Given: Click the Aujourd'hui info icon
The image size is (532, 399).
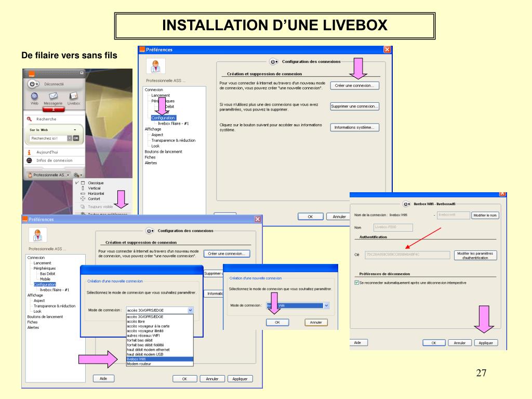Looking at the screenshot, I should coord(29,152).
